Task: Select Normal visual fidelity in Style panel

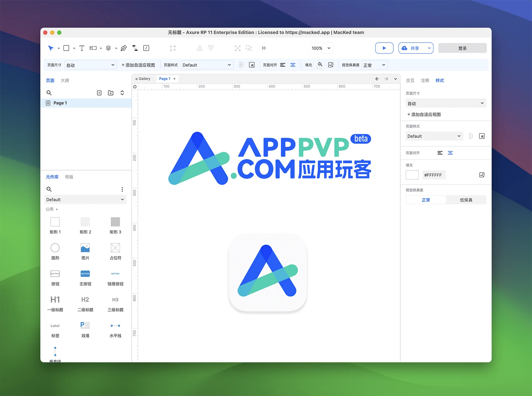Action: click(426, 200)
